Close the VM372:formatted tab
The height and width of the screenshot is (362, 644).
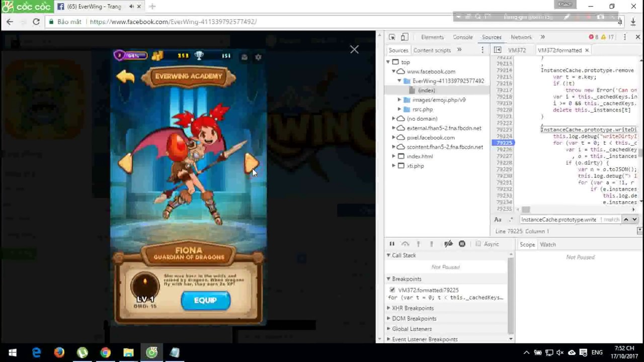point(587,50)
